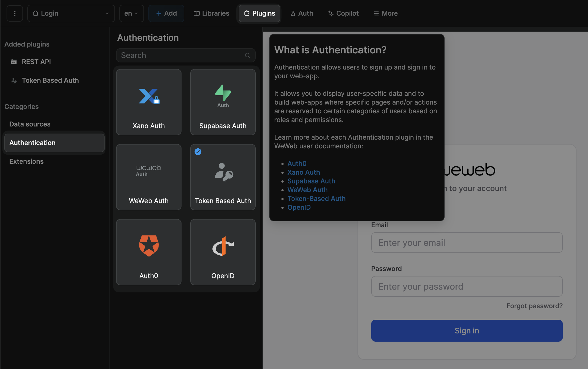Select the Supabase Auth plugin
Screen dimensions: 588x369
point(223,102)
